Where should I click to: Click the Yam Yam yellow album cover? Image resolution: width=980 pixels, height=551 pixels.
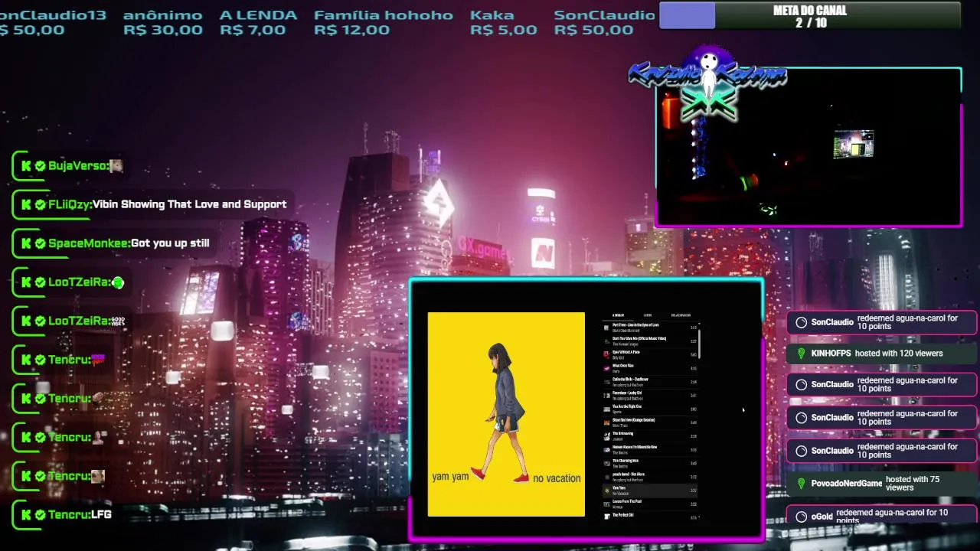(506, 414)
